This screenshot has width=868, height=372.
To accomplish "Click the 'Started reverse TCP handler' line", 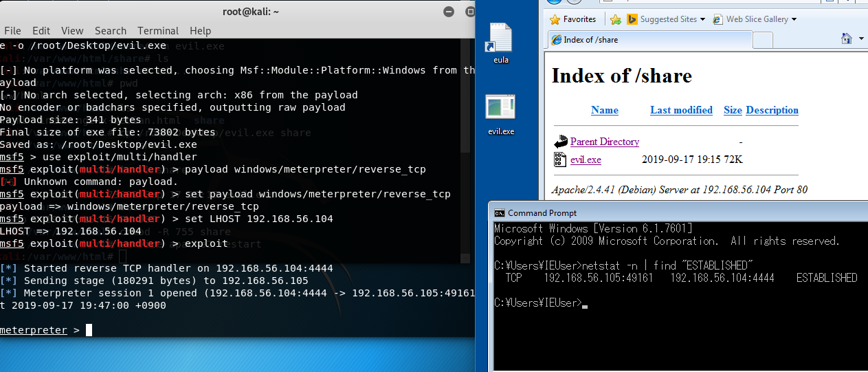I will tap(166, 268).
